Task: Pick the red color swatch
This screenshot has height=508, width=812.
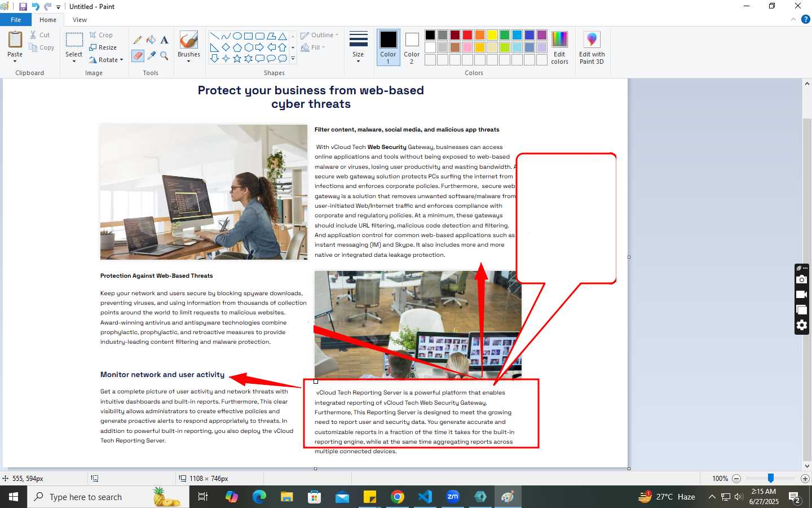Action: click(x=467, y=35)
